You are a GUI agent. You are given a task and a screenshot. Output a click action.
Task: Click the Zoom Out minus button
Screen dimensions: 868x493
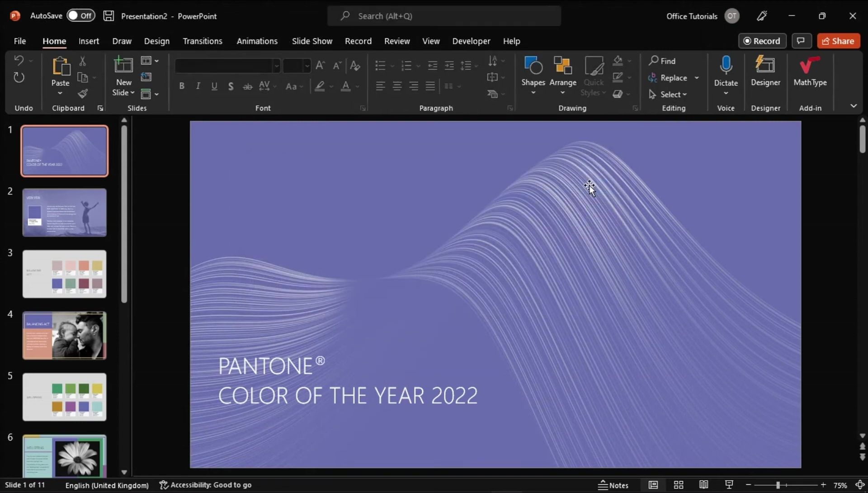tap(748, 485)
